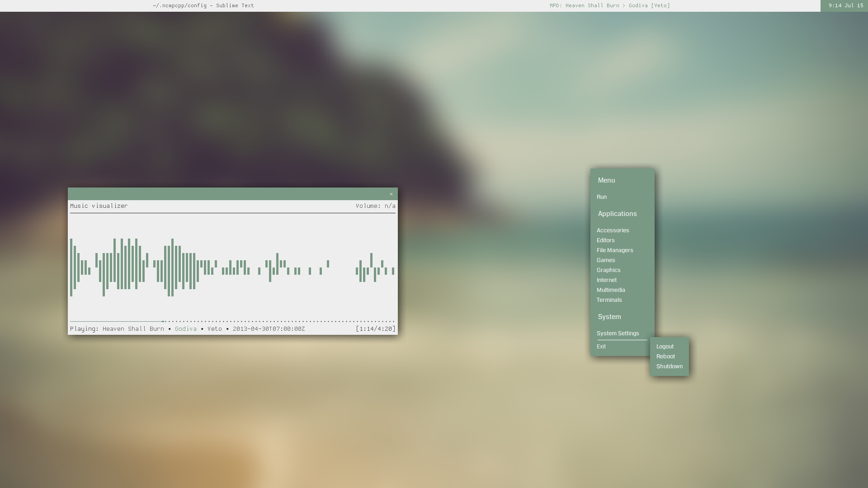Open the File Managers submenu
This screenshot has height=488, width=868.
point(615,250)
